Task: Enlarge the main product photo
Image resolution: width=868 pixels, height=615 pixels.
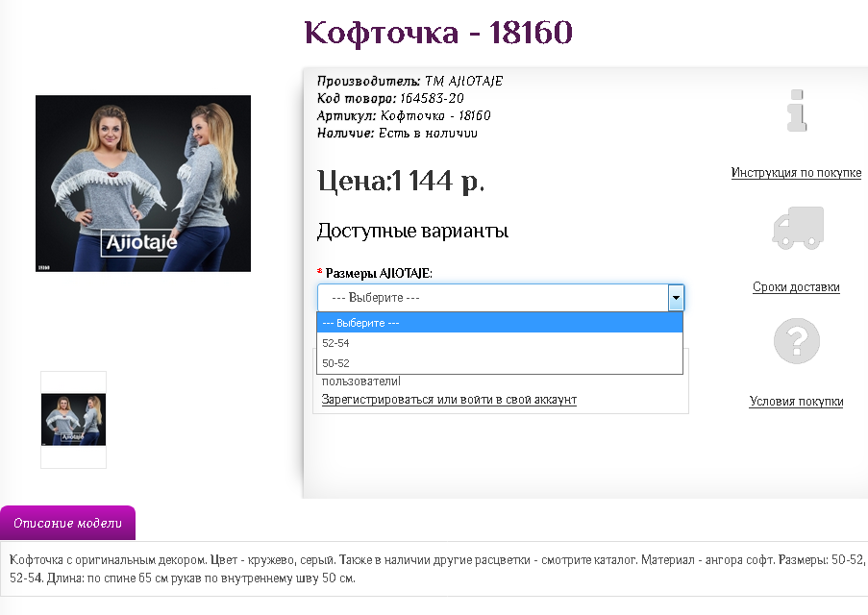Action: 143,184
